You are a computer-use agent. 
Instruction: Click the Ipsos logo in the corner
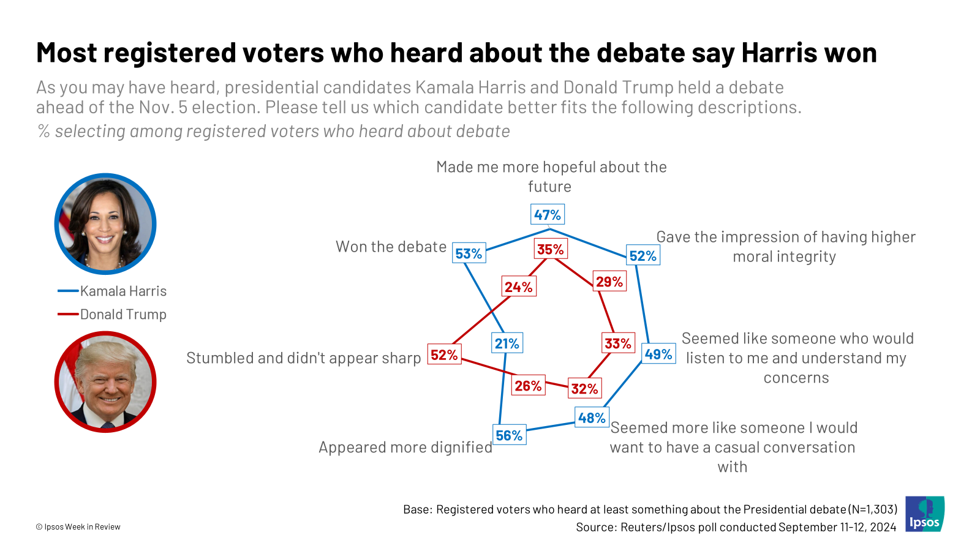tap(925, 514)
